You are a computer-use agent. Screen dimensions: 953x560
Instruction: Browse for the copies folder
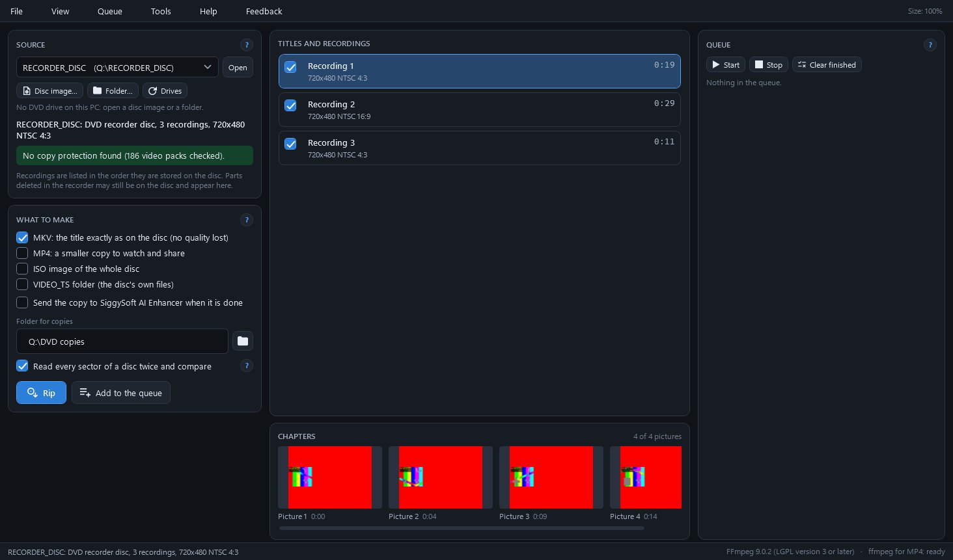point(242,341)
